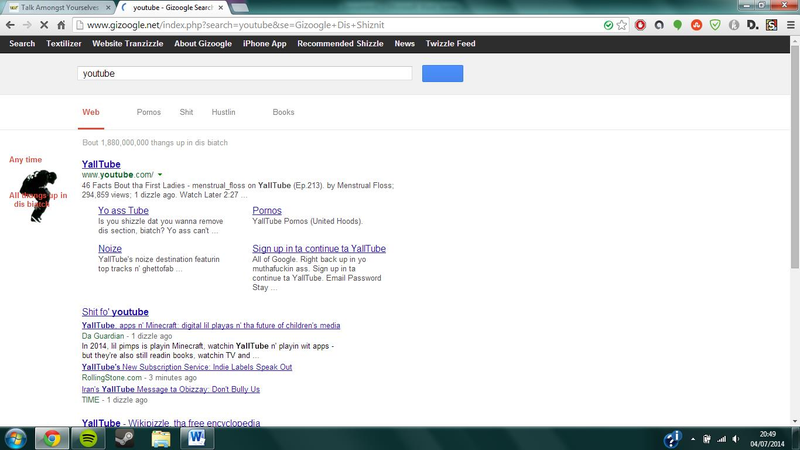Switch to the 'Talk Amongst Yourselves' tab

(x=60, y=8)
